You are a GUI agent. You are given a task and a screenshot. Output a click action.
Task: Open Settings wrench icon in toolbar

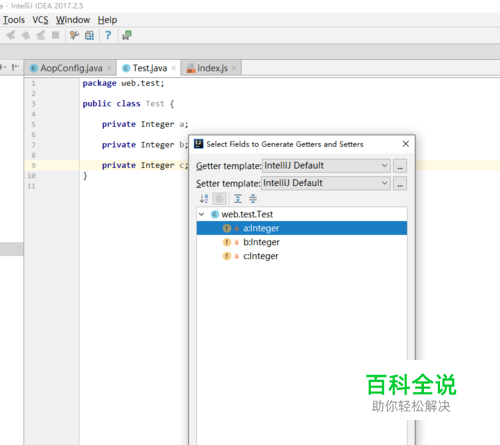[x=74, y=35]
